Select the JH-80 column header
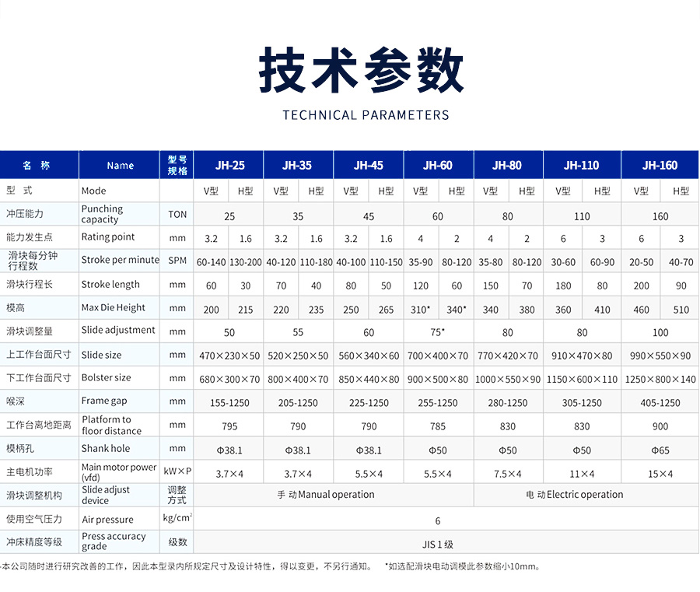The width and height of the screenshot is (700, 592). pos(509,164)
